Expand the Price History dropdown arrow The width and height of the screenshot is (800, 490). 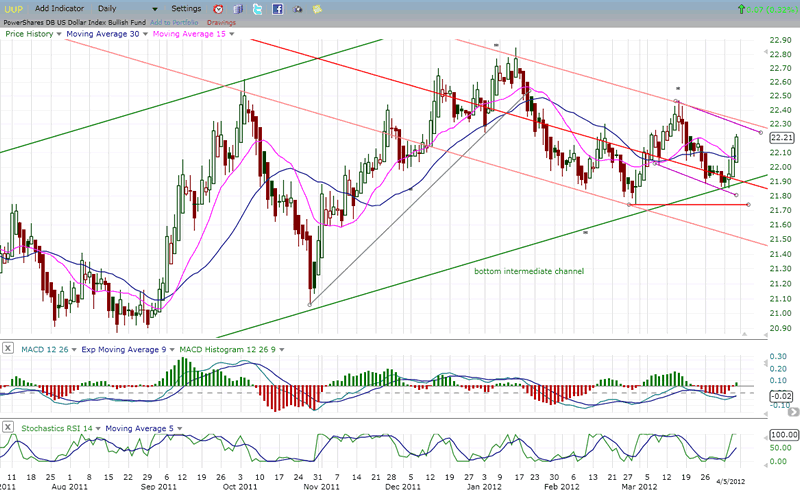coord(59,34)
